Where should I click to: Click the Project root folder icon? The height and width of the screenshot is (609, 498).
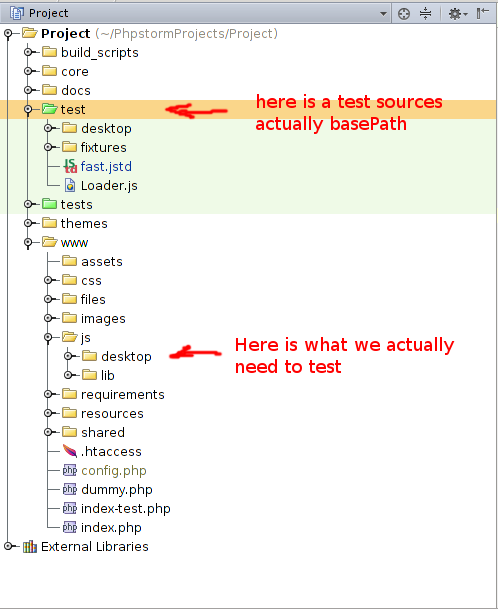click(30, 33)
